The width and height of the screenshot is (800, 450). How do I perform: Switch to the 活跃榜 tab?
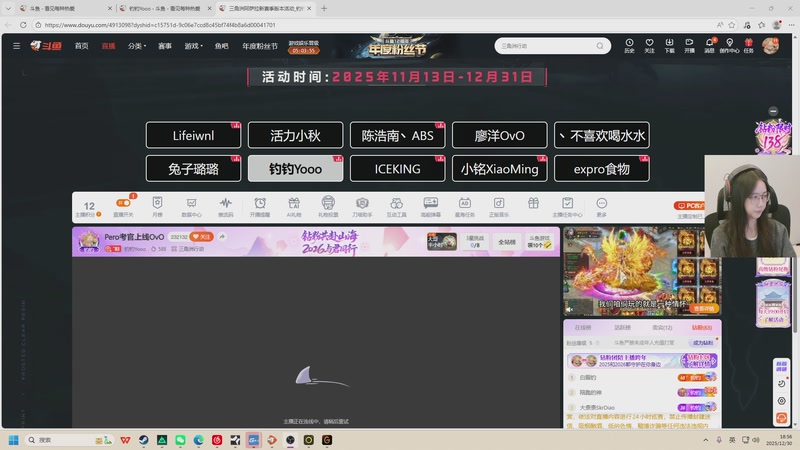(x=622, y=328)
